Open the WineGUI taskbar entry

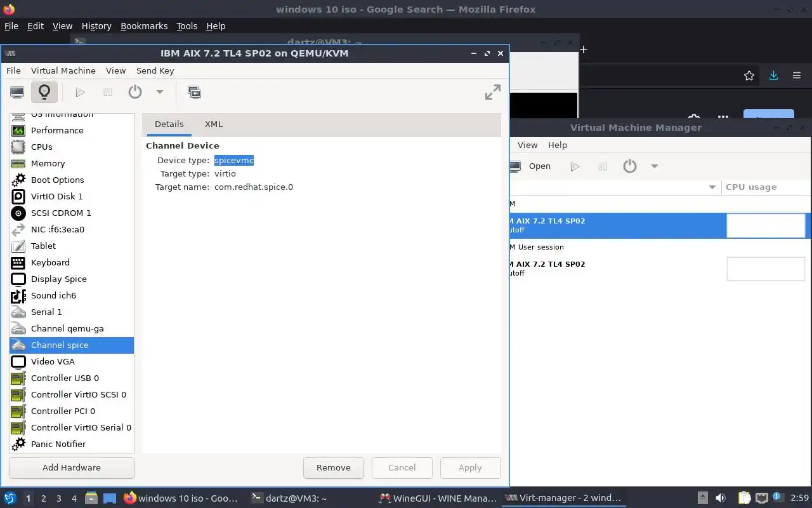[437, 498]
